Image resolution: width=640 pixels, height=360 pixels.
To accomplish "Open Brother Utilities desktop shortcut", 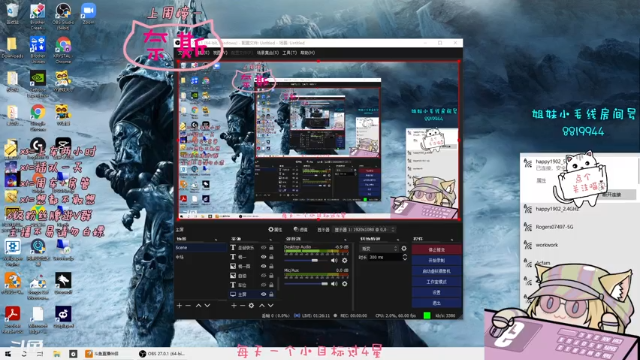I will (38, 50).
